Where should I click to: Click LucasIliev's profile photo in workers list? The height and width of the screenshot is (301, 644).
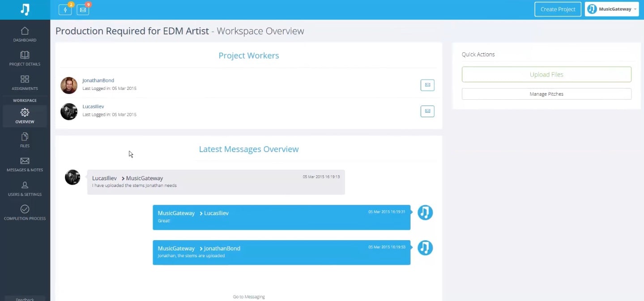69,112
